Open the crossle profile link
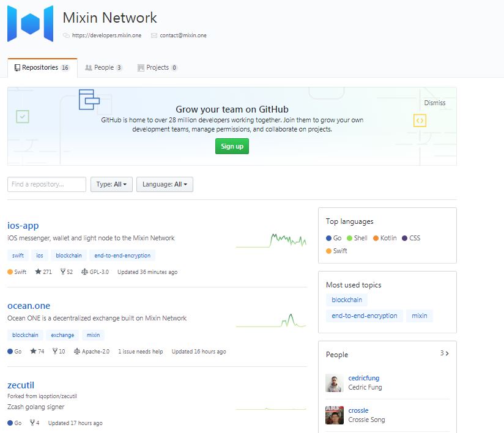The height and width of the screenshot is (433, 504). (x=358, y=410)
